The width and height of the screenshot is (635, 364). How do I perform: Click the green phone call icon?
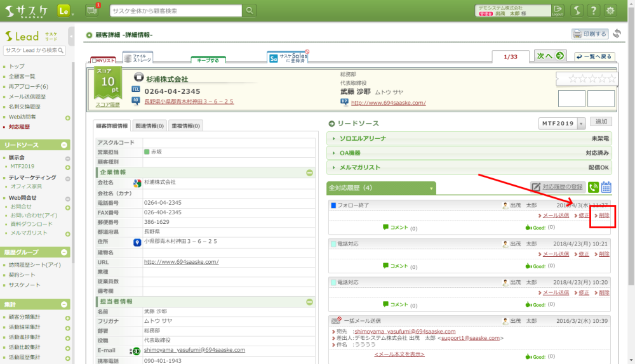tap(593, 187)
